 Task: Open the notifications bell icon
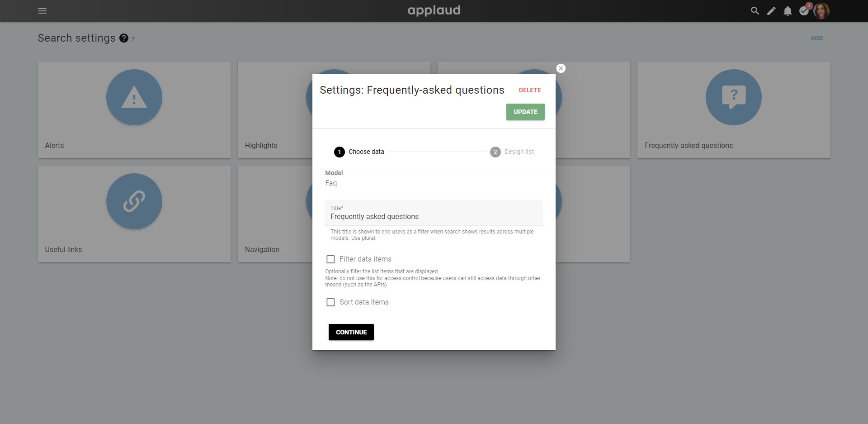(788, 11)
